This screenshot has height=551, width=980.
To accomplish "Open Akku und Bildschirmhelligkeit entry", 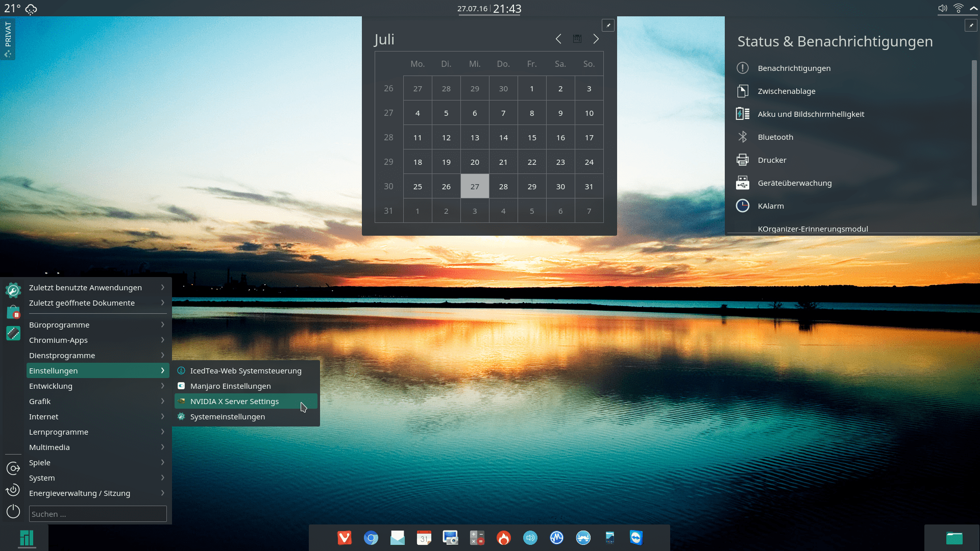I will tap(811, 114).
